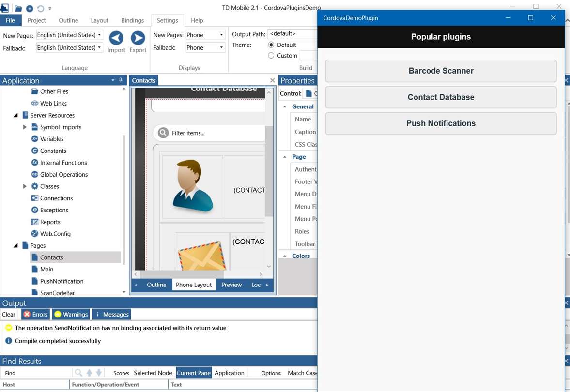Click the Reports icon
Image resolution: width=570 pixels, height=392 pixels.
pyautogui.click(x=34, y=222)
